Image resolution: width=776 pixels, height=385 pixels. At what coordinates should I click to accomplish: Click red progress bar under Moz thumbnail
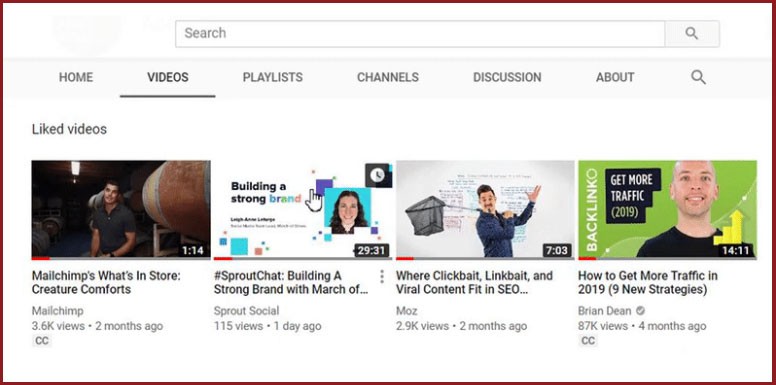[405, 258]
